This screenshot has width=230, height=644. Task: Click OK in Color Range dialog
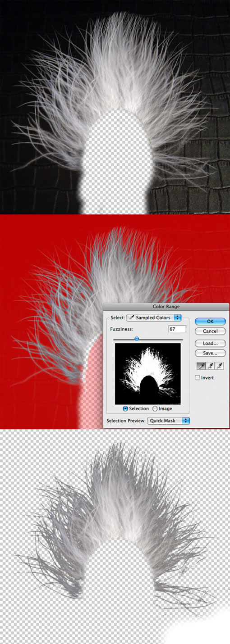tap(210, 322)
